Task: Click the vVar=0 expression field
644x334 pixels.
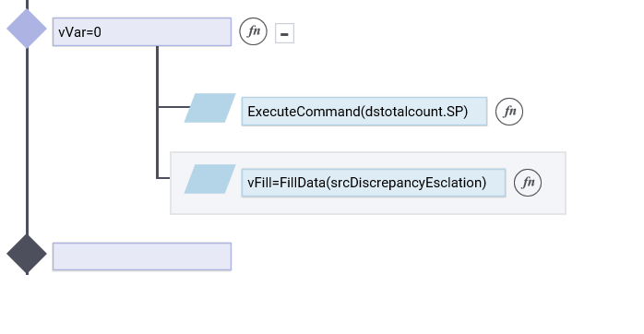Action: point(142,31)
